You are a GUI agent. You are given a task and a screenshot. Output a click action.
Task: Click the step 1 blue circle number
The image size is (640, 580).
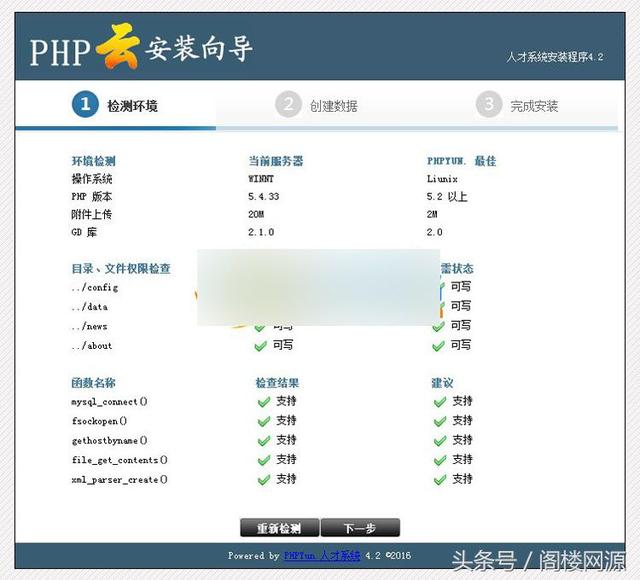point(85,104)
